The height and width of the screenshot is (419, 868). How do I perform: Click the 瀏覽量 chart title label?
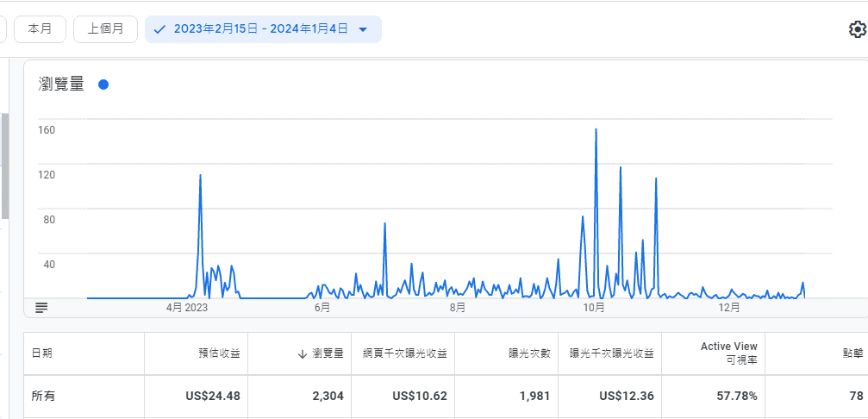61,84
